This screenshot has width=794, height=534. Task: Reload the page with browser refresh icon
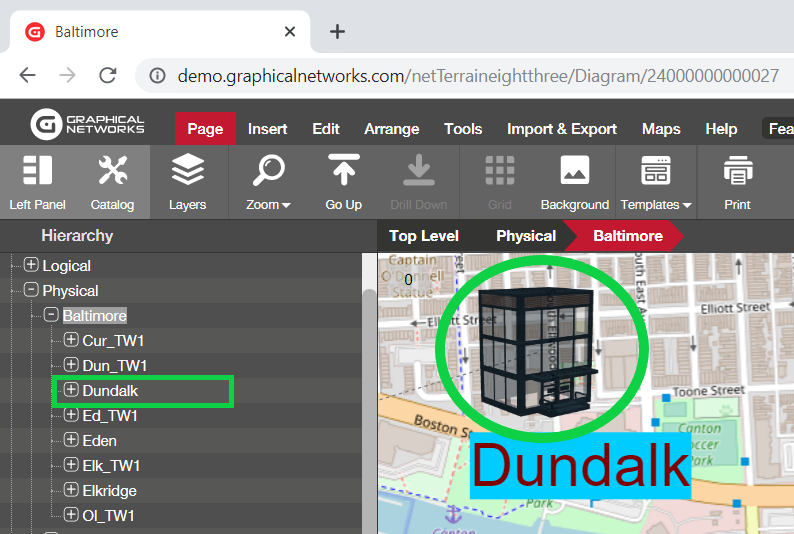(x=108, y=75)
